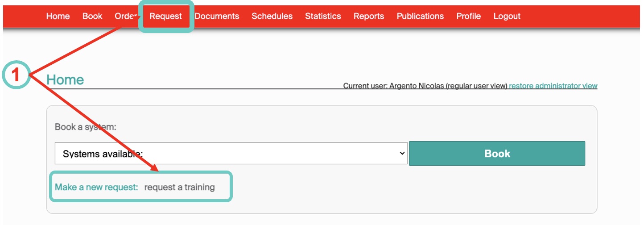644x225 pixels.
Task: Expand the Systems available dropdown
Action: click(x=231, y=154)
